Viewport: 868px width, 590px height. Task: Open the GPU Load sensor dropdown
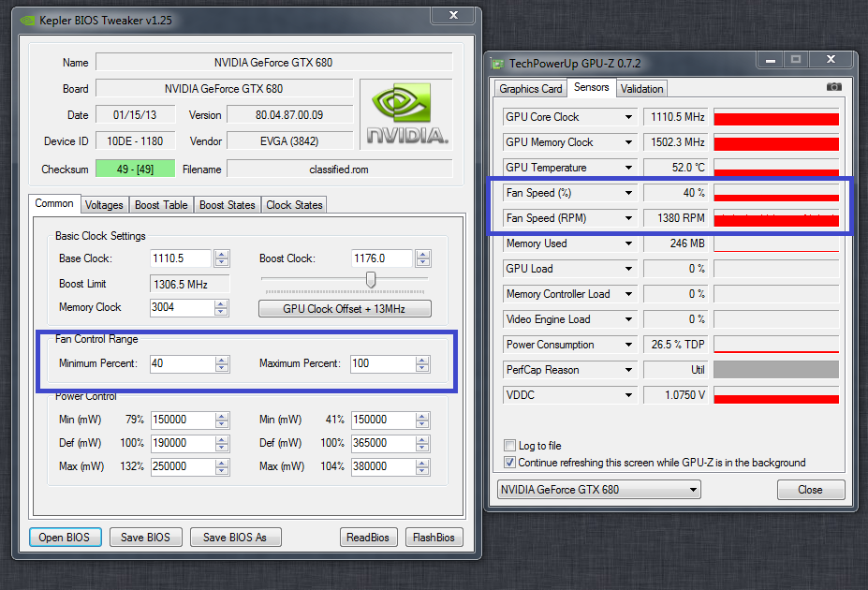[x=628, y=269]
